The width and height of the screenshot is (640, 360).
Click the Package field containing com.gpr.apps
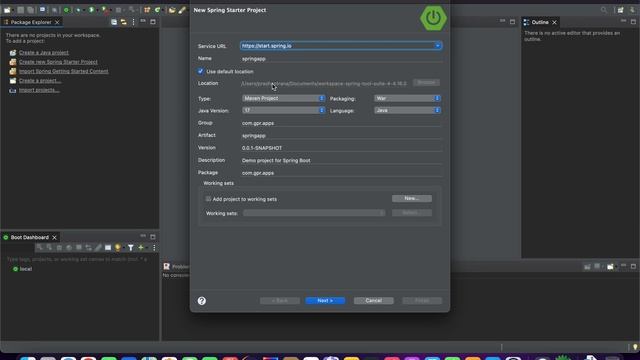342,173
